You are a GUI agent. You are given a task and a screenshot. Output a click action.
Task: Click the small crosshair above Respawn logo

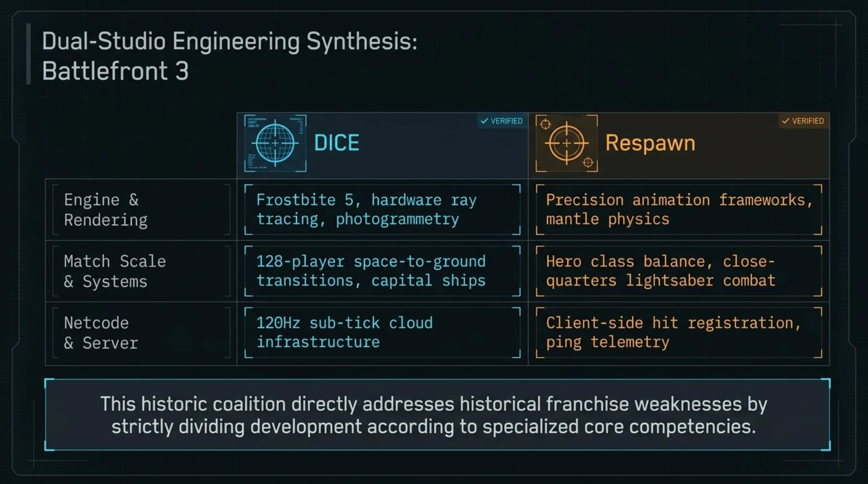(545, 124)
